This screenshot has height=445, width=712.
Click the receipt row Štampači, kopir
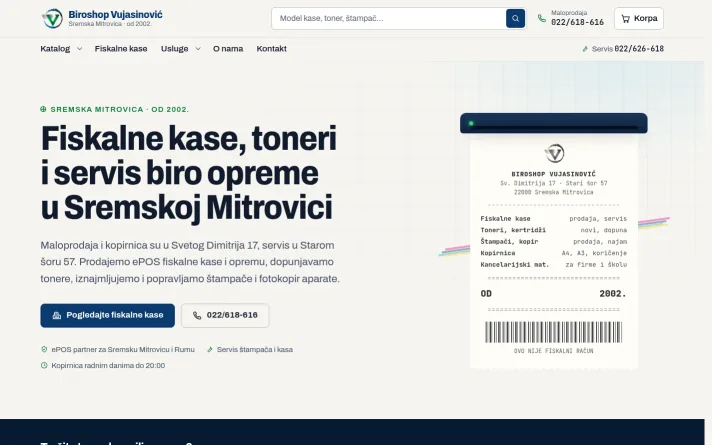554,242
